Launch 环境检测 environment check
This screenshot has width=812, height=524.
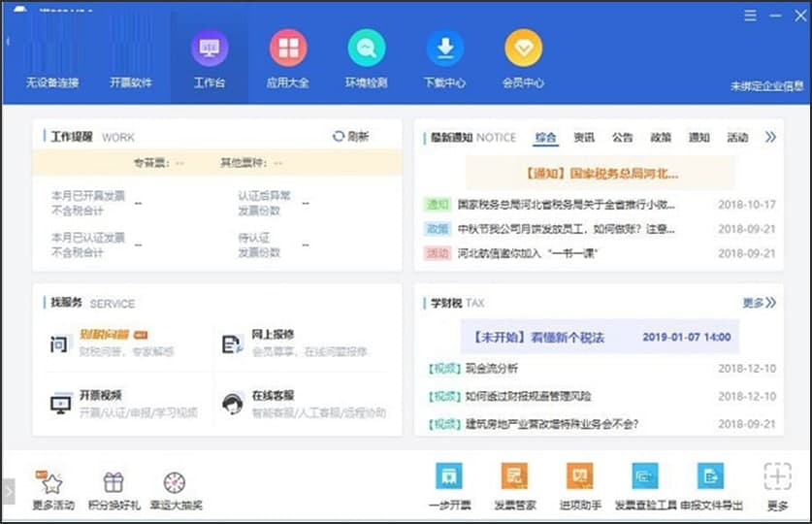click(x=367, y=49)
